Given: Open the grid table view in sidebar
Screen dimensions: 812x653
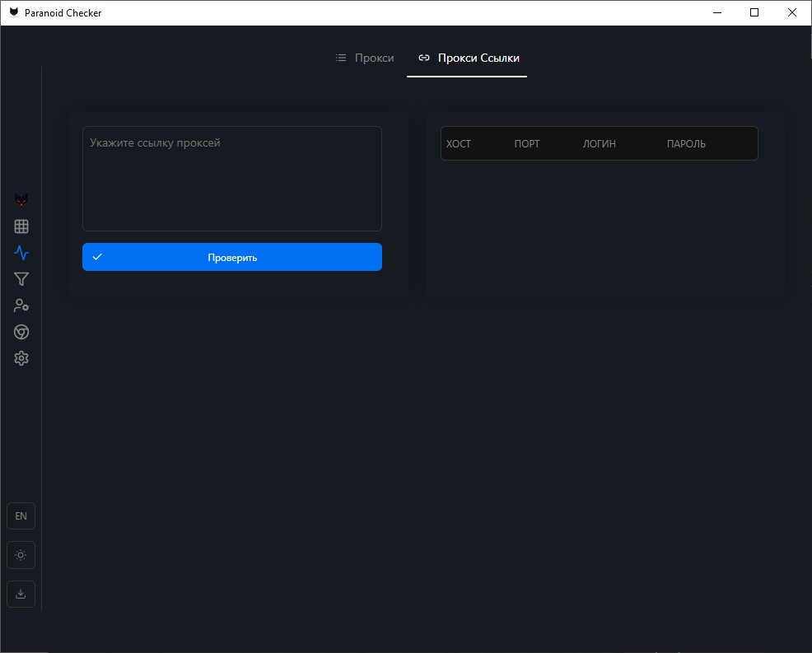Looking at the screenshot, I should 21,226.
